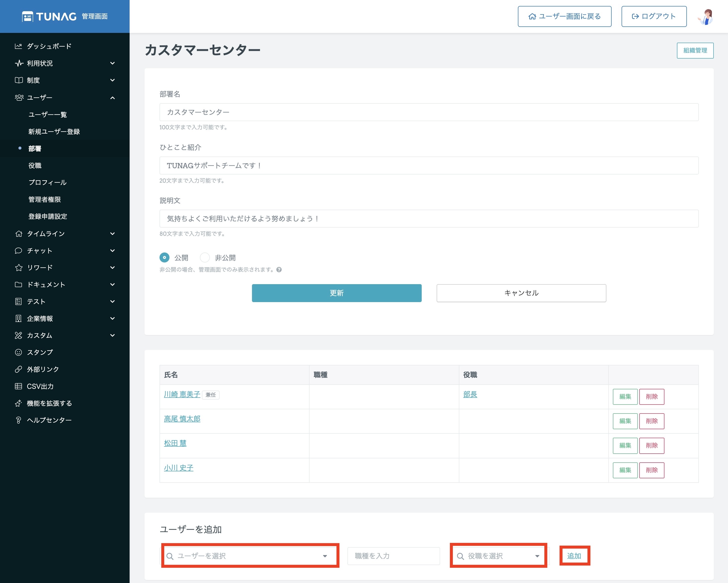Screen dimensions: 728x583
Task: Expand the 制度 menu chevron
Action: click(113, 80)
